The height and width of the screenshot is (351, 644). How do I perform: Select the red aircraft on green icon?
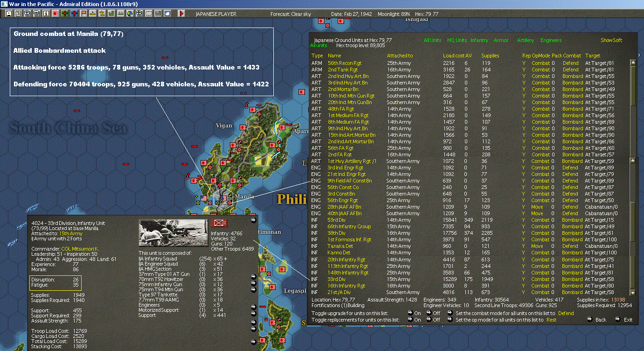pyautogui.click(x=65, y=13)
